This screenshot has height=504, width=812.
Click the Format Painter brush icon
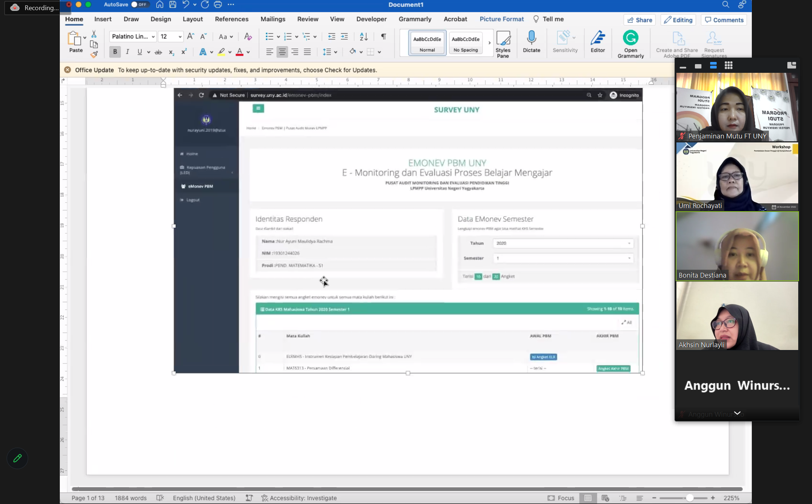[x=94, y=55]
